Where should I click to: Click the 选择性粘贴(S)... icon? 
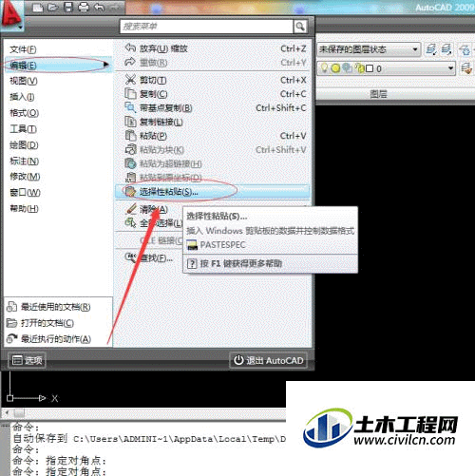coord(130,192)
